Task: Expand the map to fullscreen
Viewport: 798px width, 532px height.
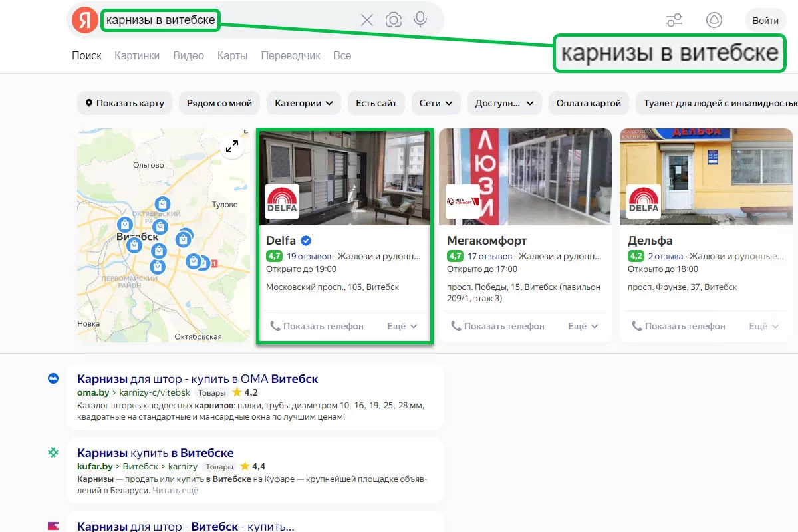Action: tap(232, 147)
